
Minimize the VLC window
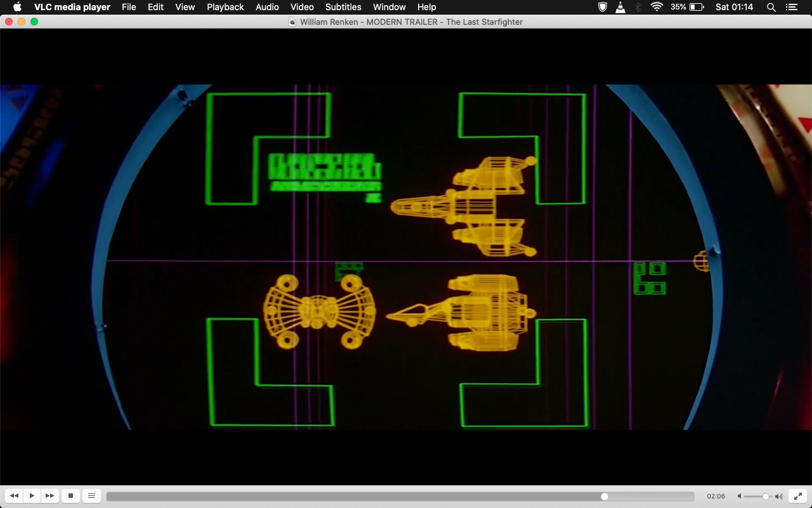(x=22, y=22)
